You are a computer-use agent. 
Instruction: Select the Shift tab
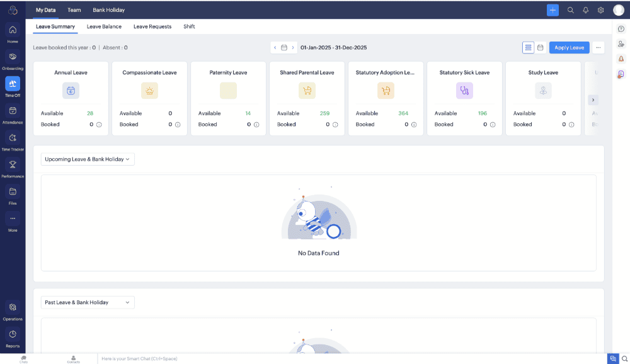[189, 26]
